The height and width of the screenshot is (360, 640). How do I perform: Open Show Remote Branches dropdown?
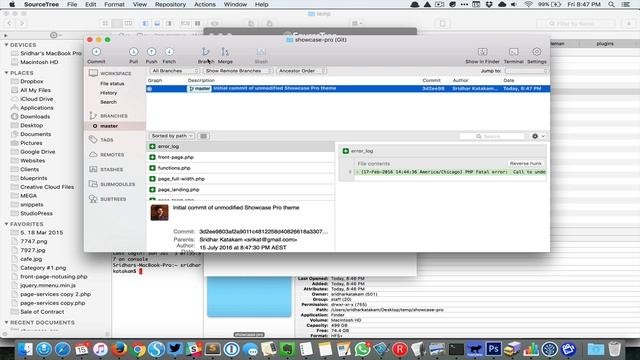(238, 71)
